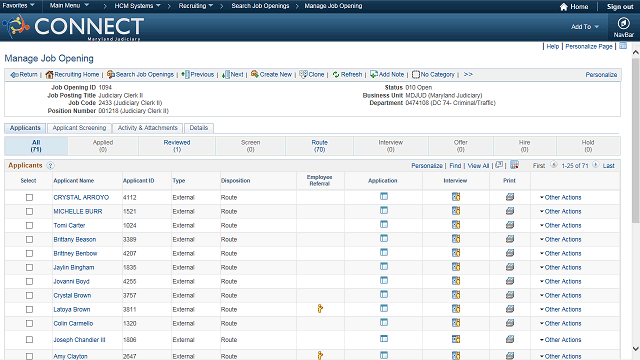640x360 pixels.
Task: Click View All applicants link
Action: pos(478,165)
